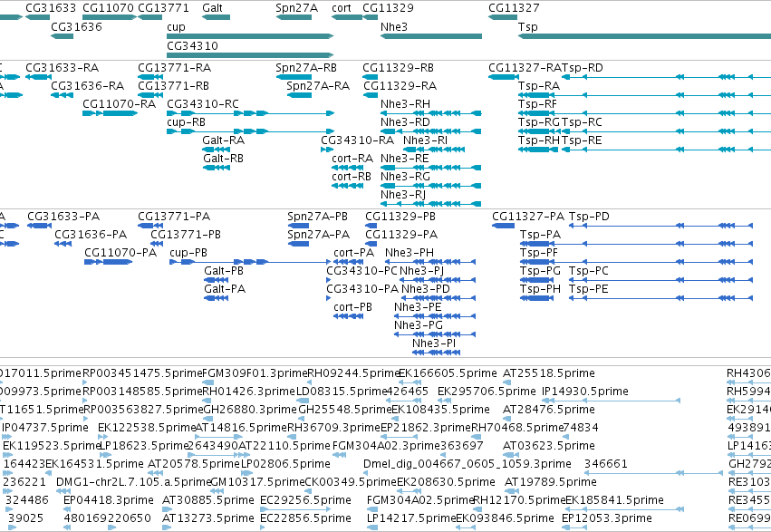Click EST Dmel_dig_004667_0605_1059.3prime

click(366, 473)
